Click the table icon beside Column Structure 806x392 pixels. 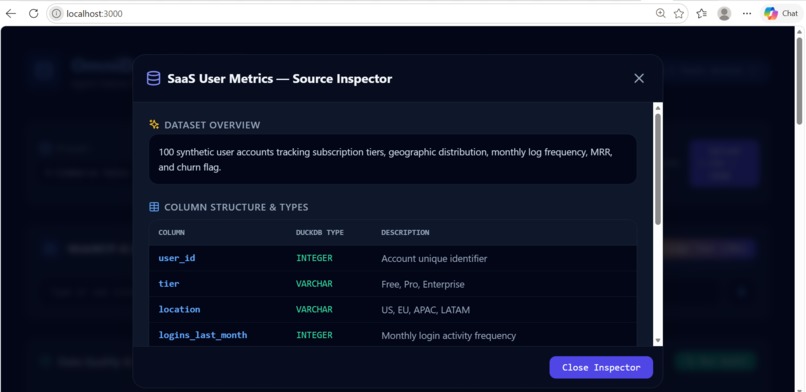coord(154,207)
